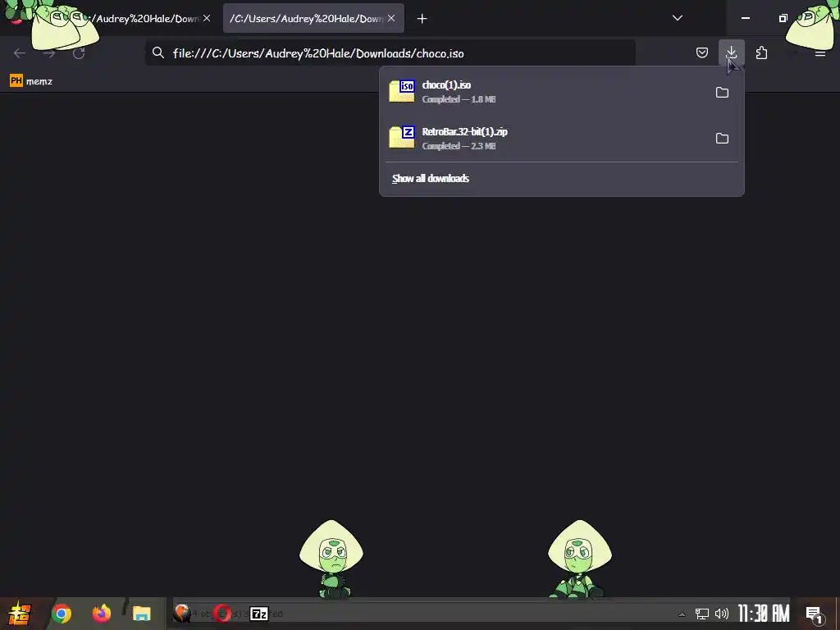Screen dimensions: 840x630
Task: Minimize the Firefox window
Action: click(x=745, y=18)
